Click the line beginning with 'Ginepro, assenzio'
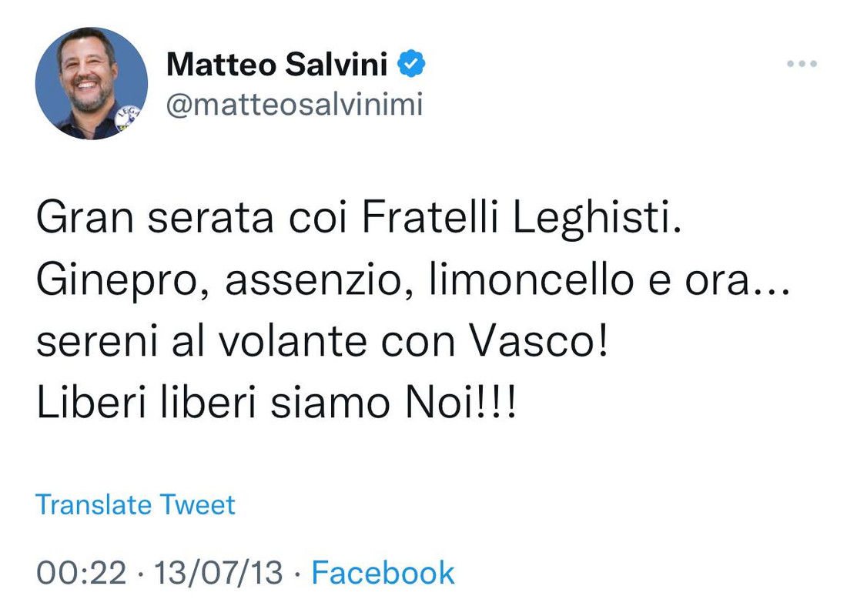857x616 pixels. 413,281
